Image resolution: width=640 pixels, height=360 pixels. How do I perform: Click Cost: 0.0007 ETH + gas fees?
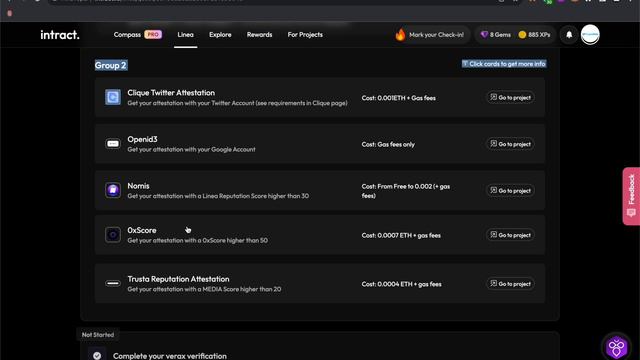pos(401,236)
